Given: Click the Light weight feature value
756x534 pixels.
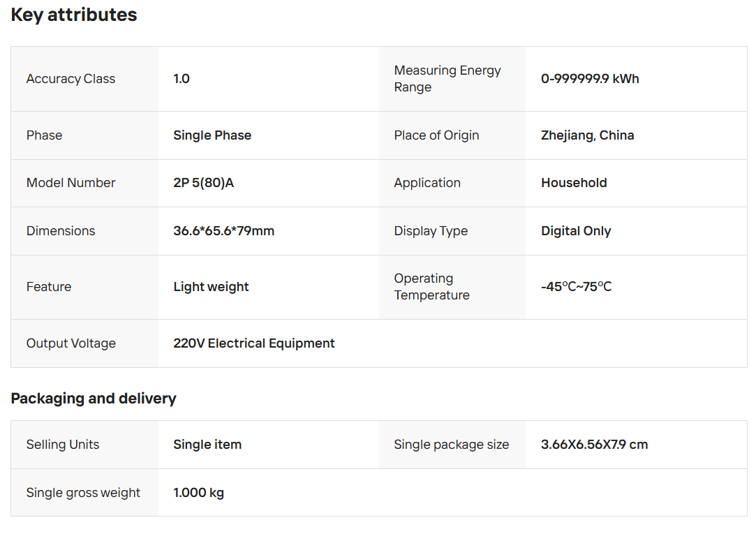Looking at the screenshot, I should 211,287.
